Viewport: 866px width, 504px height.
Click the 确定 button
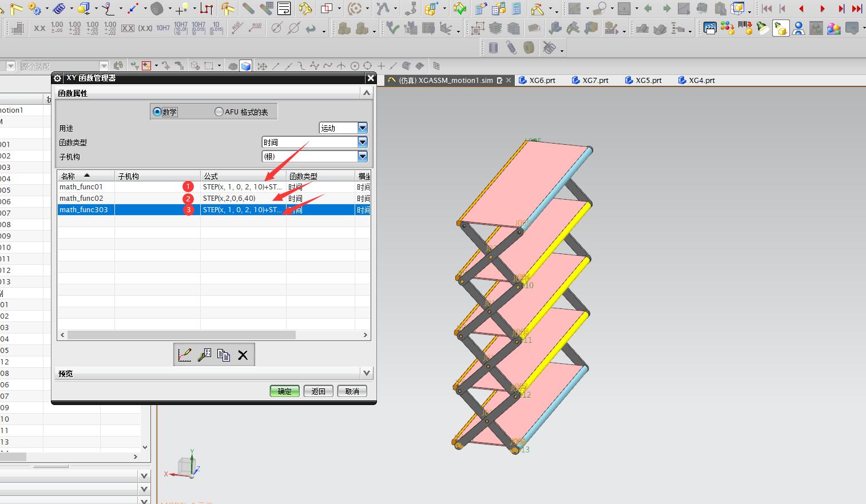tap(284, 391)
